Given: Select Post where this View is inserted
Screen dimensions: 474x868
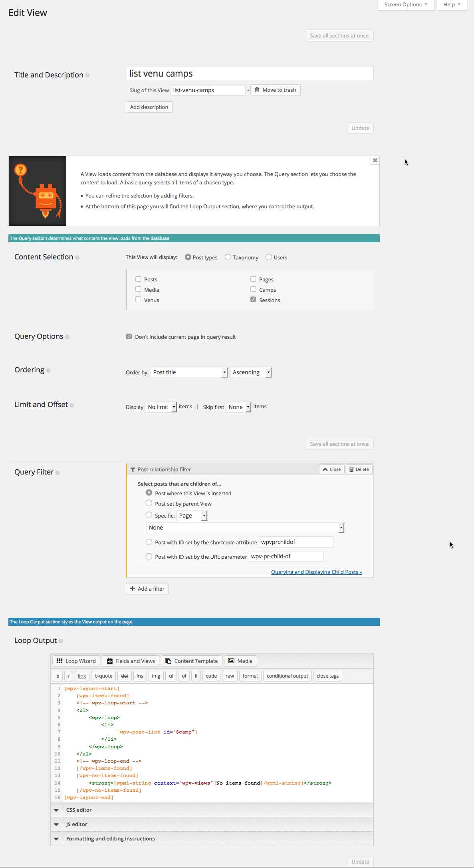Looking at the screenshot, I should pos(149,492).
